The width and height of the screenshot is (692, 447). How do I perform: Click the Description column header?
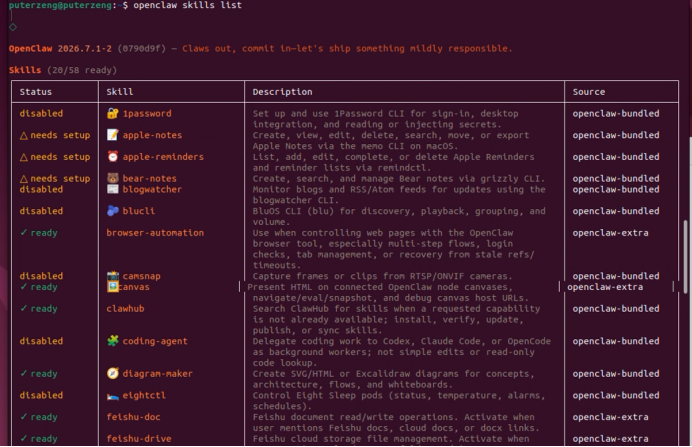pos(282,92)
